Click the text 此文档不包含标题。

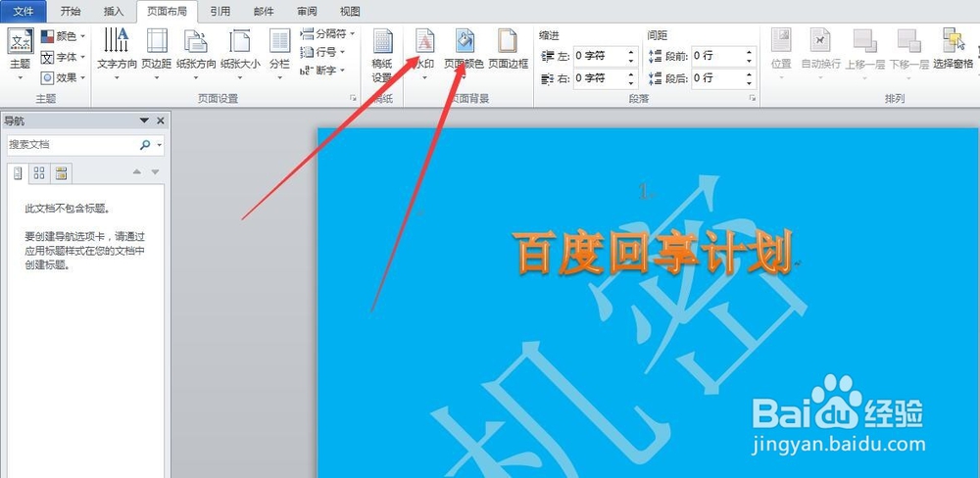(x=69, y=209)
